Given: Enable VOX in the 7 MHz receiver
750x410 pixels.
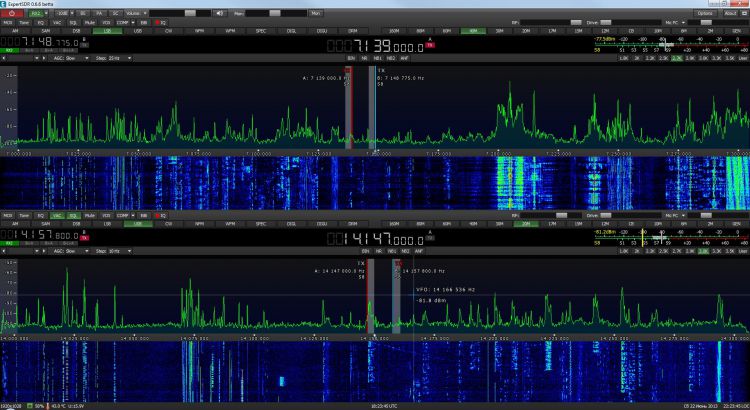Looking at the screenshot, I should 106,22.
